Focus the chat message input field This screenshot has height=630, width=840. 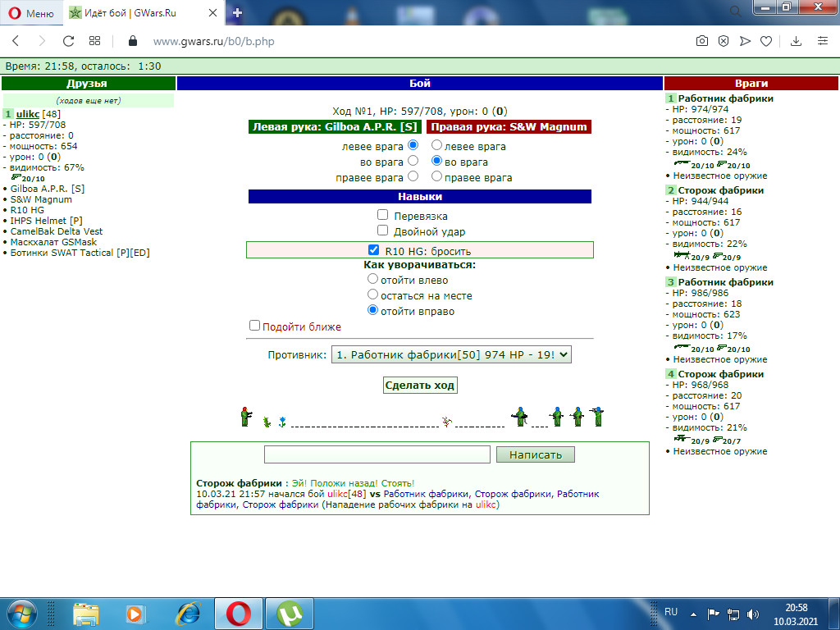(377, 454)
